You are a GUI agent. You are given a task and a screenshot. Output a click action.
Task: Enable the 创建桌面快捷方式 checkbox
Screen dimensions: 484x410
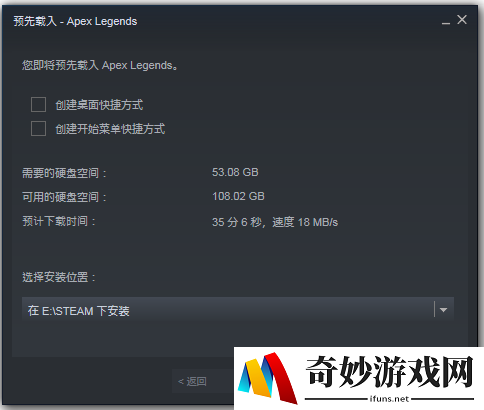38,104
